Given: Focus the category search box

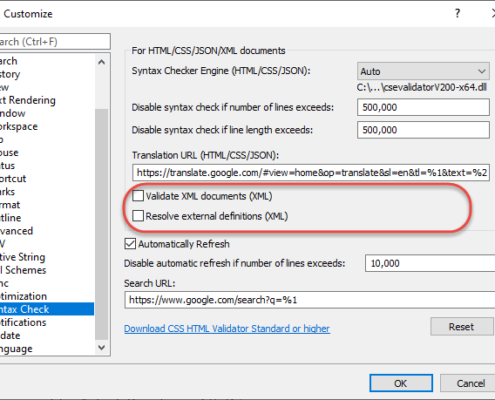Looking at the screenshot, I should click(x=55, y=42).
